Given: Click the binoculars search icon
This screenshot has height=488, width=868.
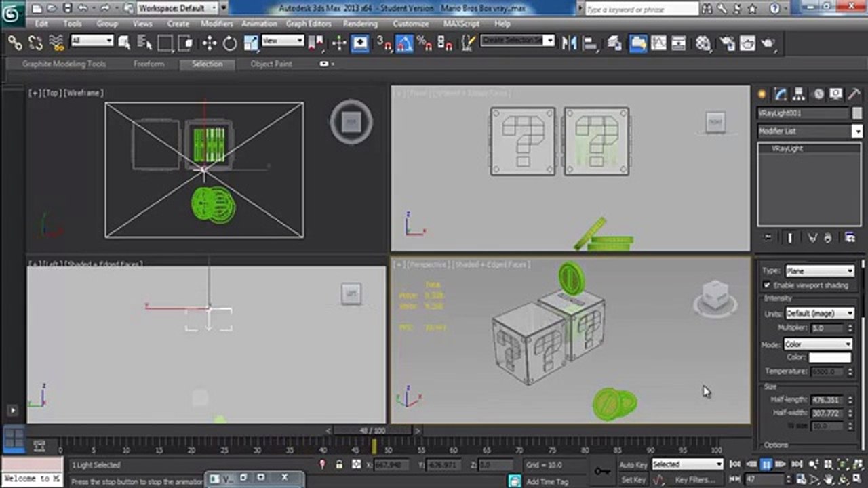Looking at the screenshot, I should pos(707,9).
